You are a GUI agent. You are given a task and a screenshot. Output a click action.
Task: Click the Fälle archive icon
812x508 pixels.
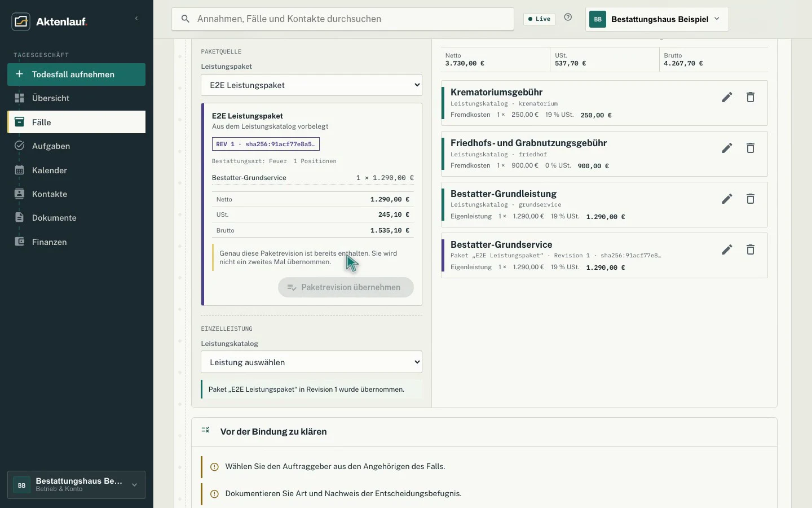point(19,122)
